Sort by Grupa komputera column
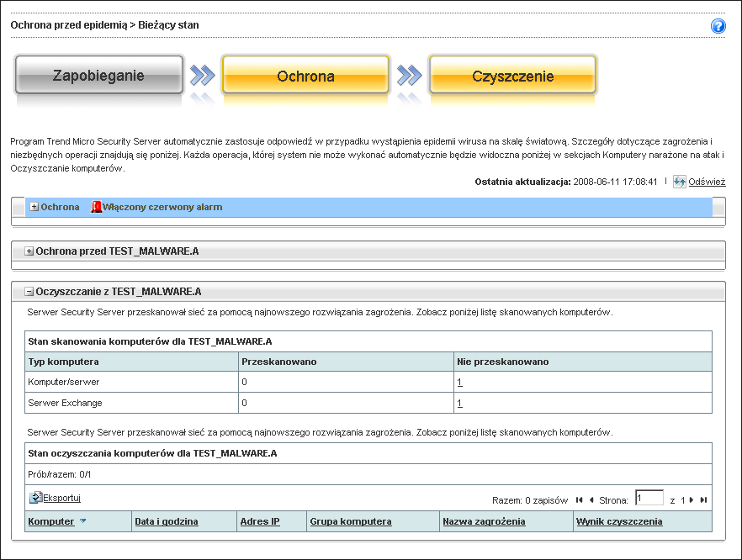This screenshot has height=560, width=742. [x=351, y=521]
